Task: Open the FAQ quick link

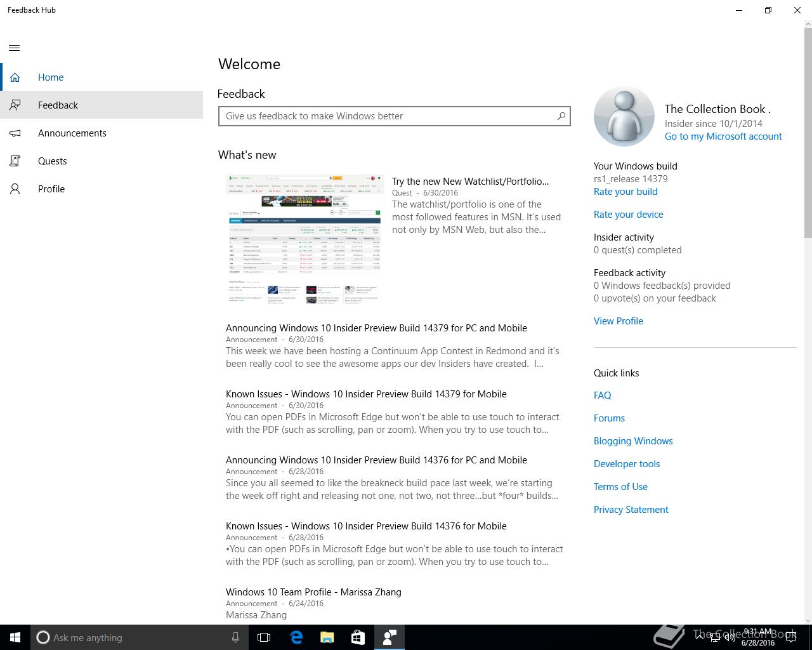Action: pyautogui.click(x=603, y=395)
